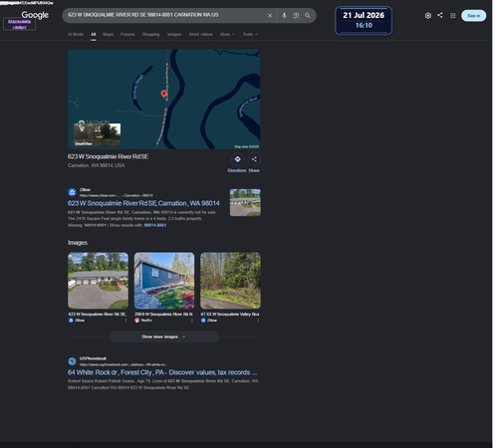
Task: Expand Show more images
Action: [x=164, y=336]
